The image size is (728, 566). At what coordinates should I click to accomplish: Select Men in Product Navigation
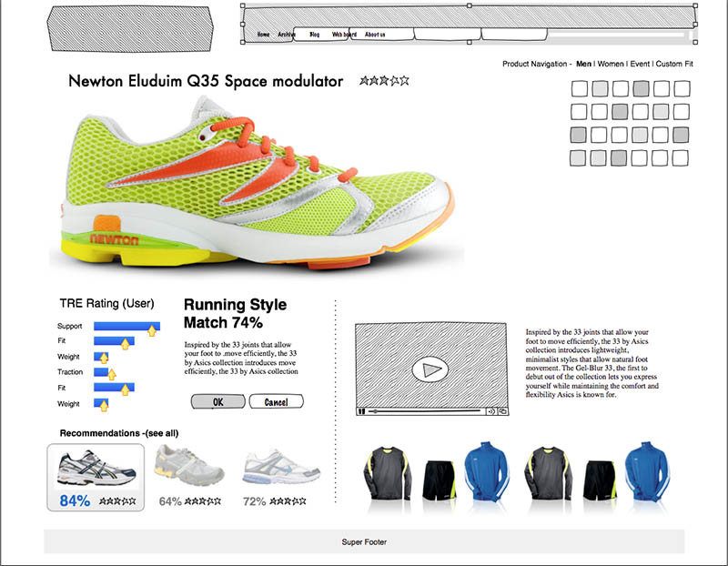point(583,64)
